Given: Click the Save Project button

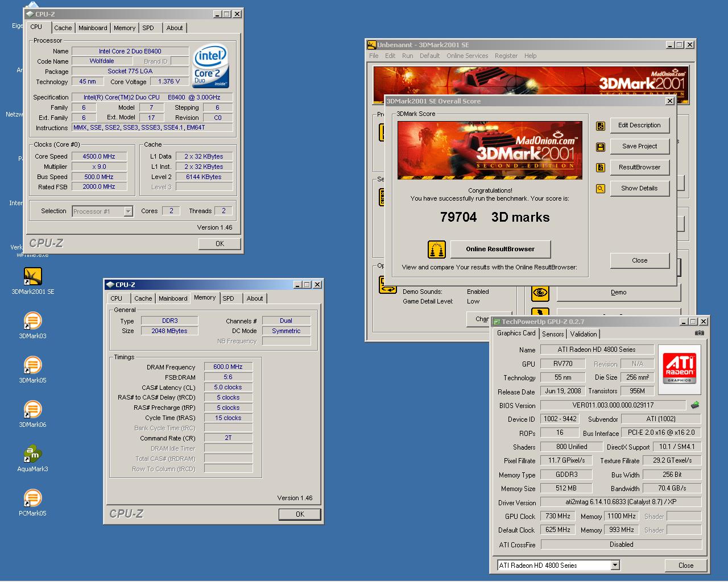Looking at the screenshot, I should [x=639, y=147].
